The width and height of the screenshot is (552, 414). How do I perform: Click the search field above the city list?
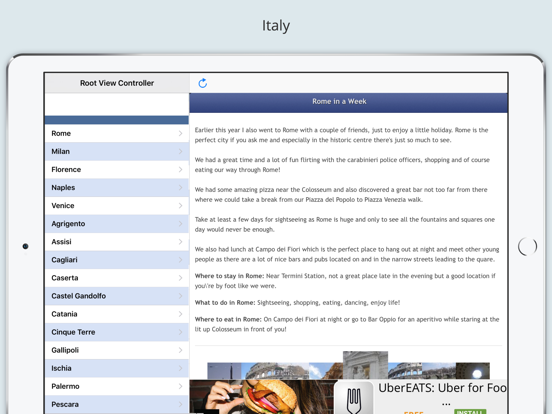[117, 105]
